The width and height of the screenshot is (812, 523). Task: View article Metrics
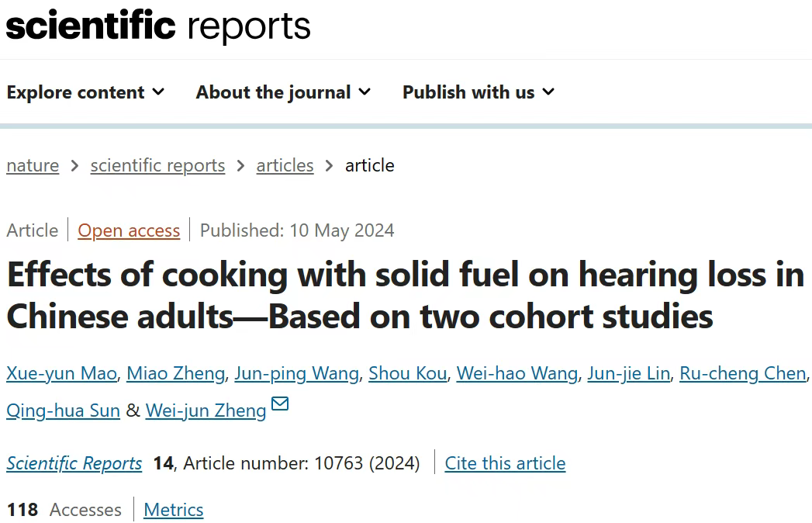pyautogui.click(x=174, y=510)
